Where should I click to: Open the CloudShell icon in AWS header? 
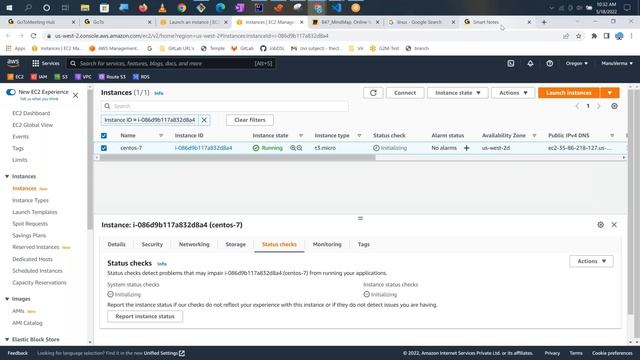(511, 63)
